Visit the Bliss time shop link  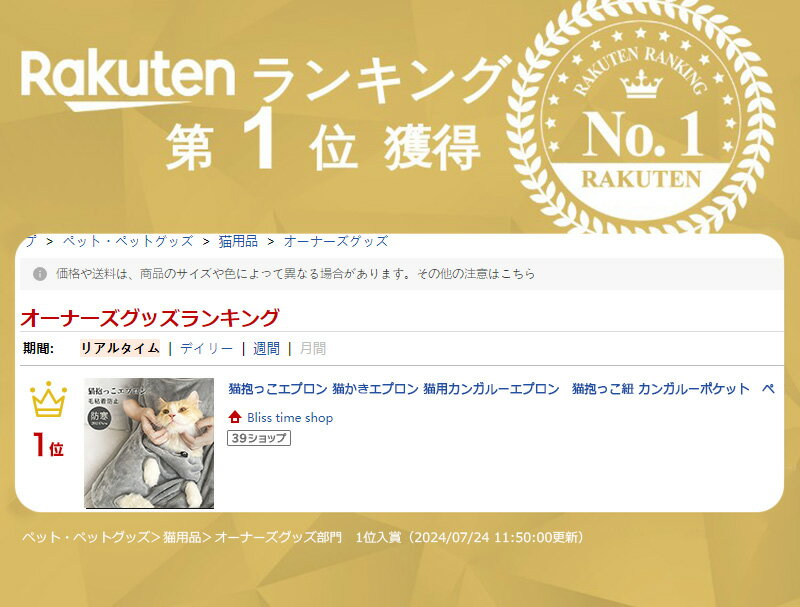290,417
